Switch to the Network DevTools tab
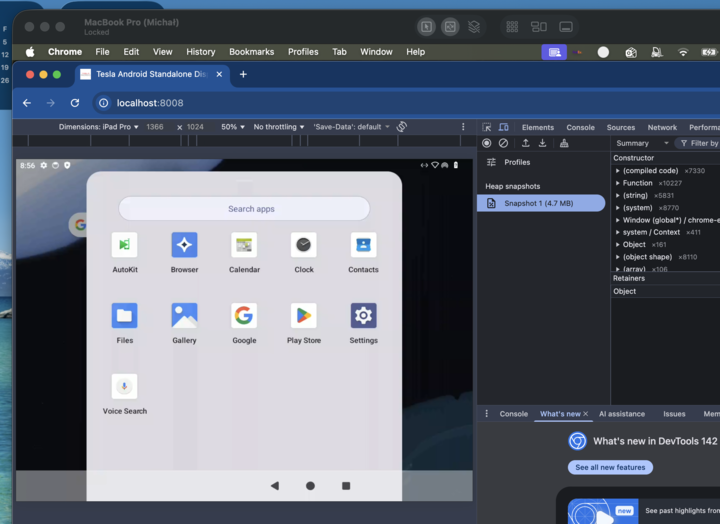The height and width of the screenshot is (524, 720). coord(662,127)
